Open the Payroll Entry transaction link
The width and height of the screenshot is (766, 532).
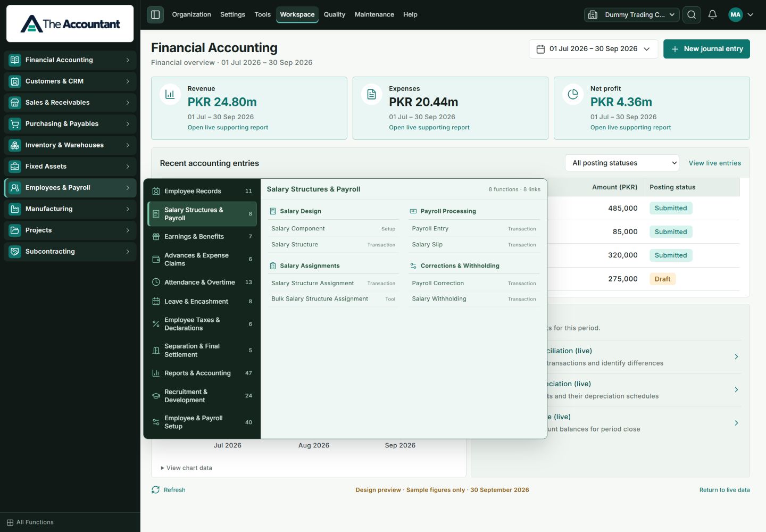(x=474, y=229)
